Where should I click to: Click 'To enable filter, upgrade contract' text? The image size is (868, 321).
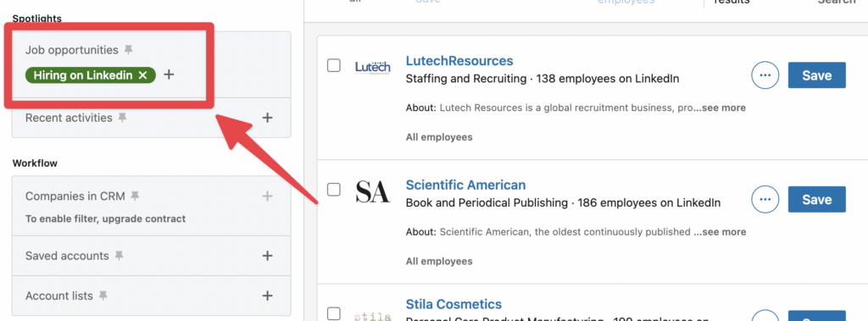tap(105, 219)
